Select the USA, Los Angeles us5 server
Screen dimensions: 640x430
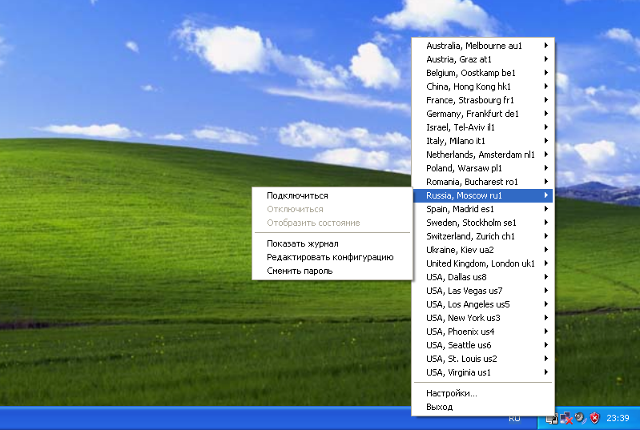483,304
